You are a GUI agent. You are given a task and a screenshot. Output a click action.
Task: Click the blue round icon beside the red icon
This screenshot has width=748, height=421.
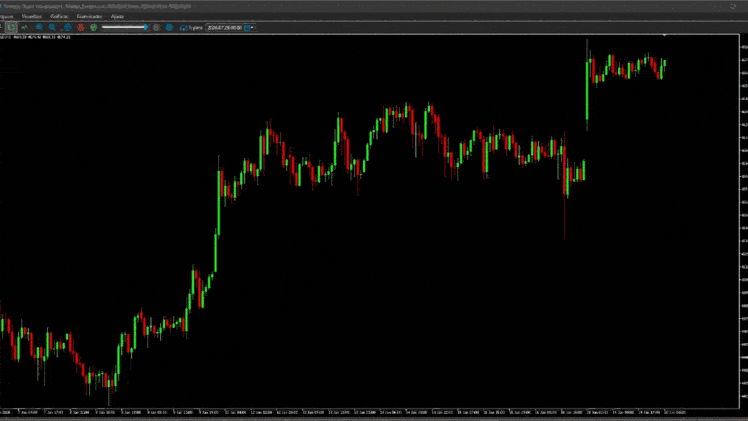tap(68, 27)
